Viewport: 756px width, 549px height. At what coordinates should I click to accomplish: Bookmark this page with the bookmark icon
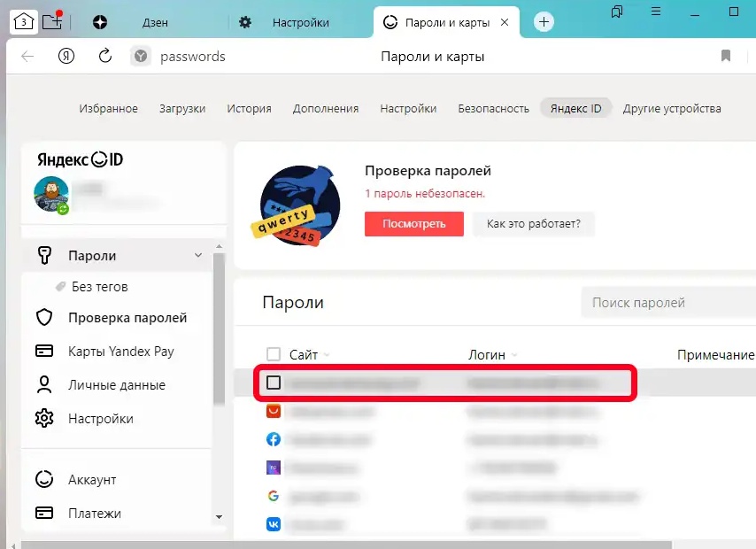(x=726, y=56)
